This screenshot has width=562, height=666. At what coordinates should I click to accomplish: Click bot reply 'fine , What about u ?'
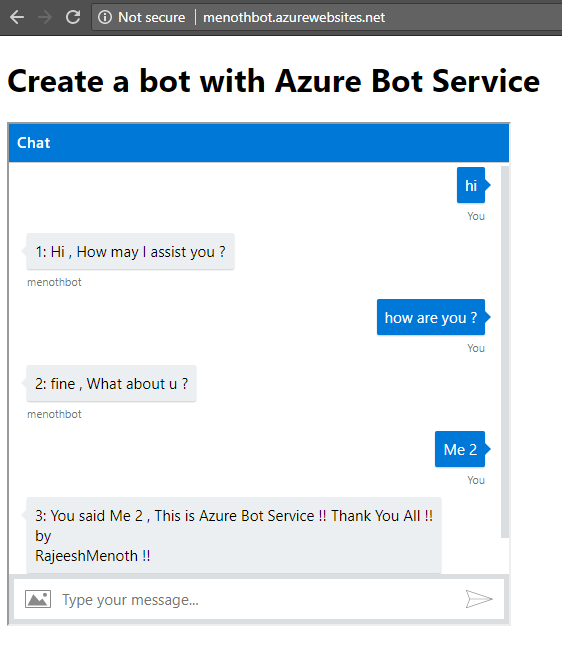(x=111, y=384)
